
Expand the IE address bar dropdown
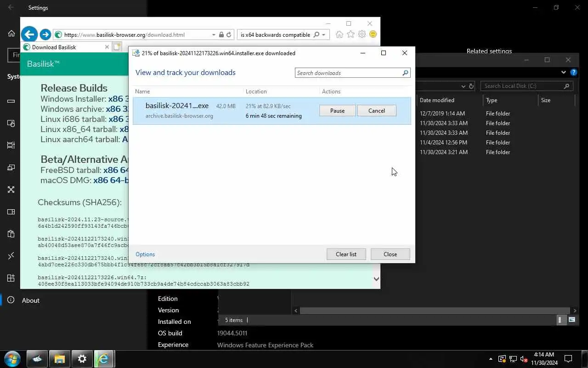214,34
